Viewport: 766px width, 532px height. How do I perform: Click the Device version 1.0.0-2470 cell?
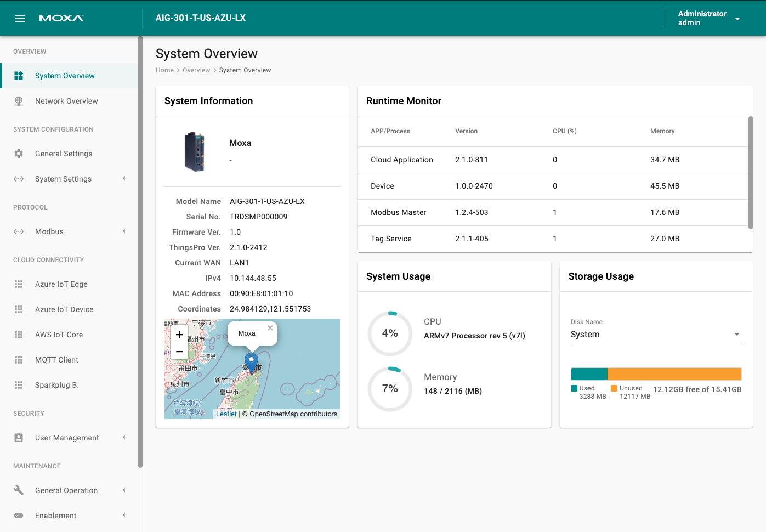(474, 186)
